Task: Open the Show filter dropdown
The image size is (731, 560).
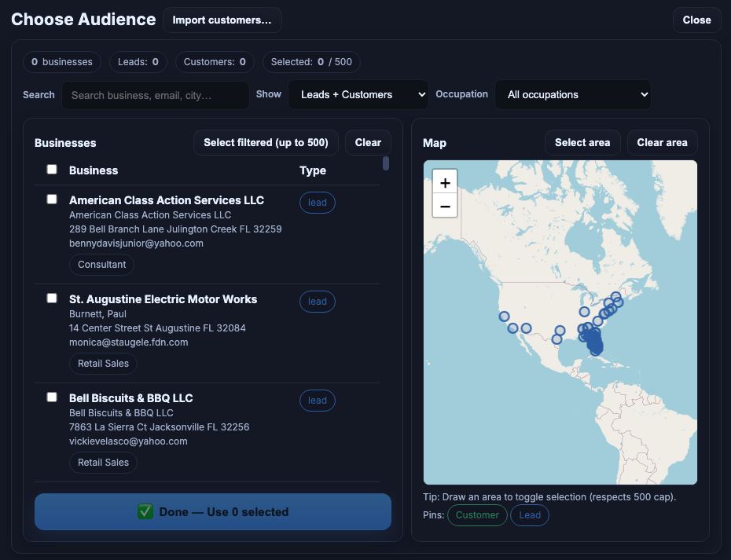Action: (358, 94)
